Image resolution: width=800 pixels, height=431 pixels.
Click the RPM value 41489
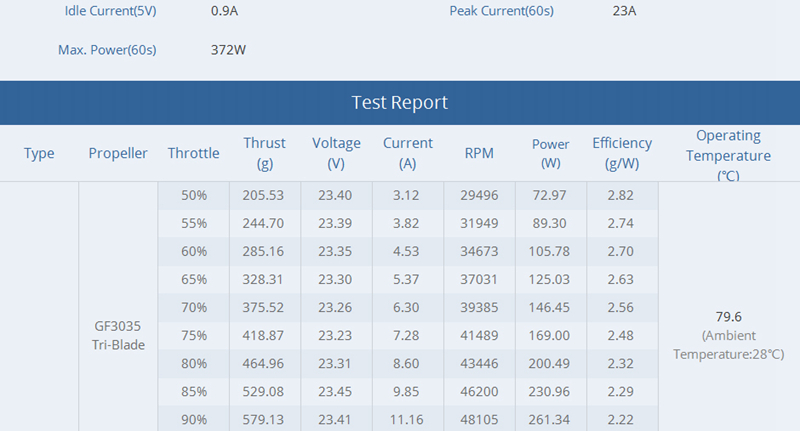coord(479,334)
